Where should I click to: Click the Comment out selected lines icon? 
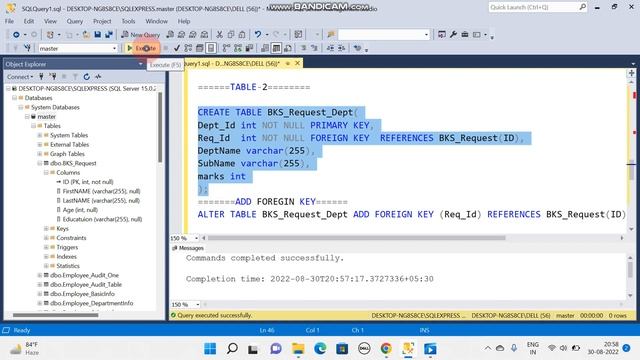[x=303, y=48]
